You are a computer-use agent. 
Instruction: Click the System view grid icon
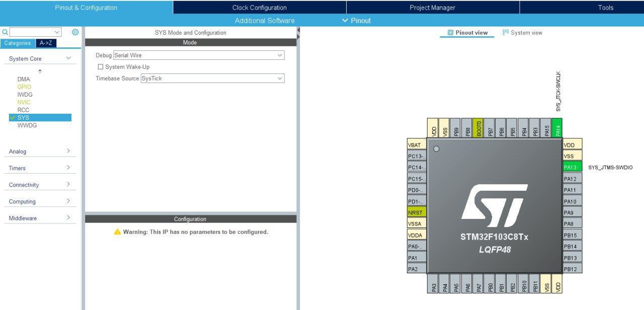pyautogui.click(x=506, y=33)
